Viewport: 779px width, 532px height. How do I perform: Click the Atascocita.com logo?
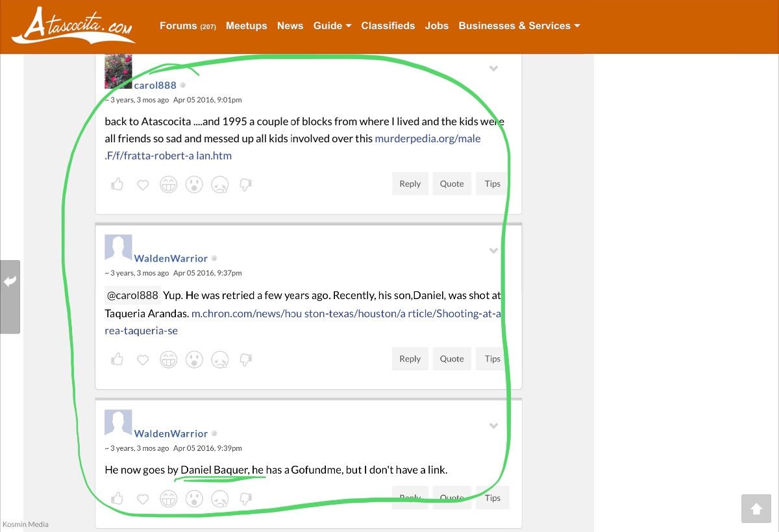click(x=73, y=27)
